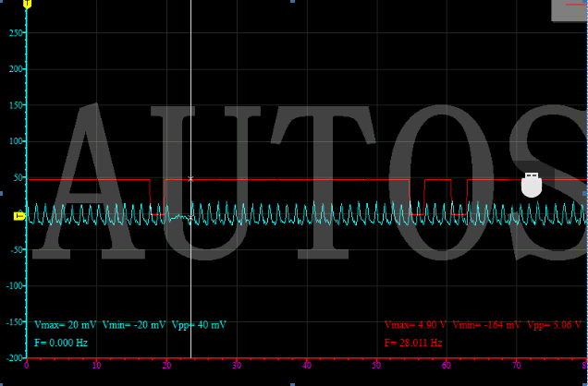The image size is (588, 386).
Task: Click the cursor cross marker on the red trace
Action: [x=190, y=179]
